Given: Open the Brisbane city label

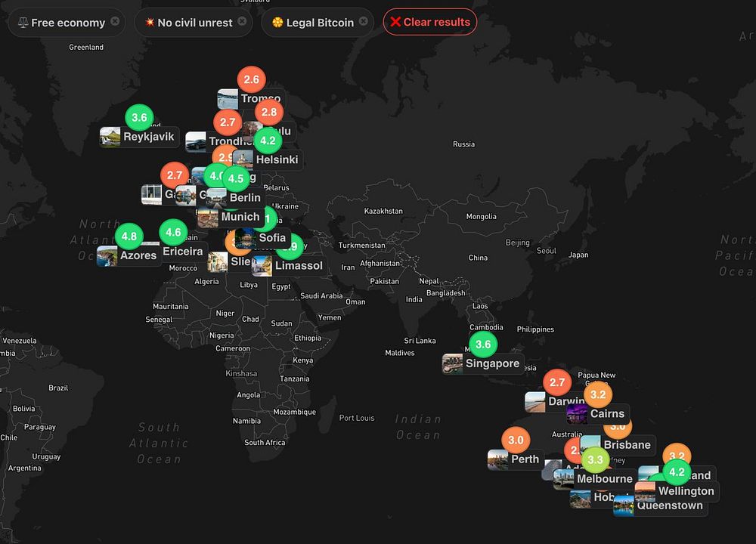Looking at the screenshot, I should pos(627,445).
